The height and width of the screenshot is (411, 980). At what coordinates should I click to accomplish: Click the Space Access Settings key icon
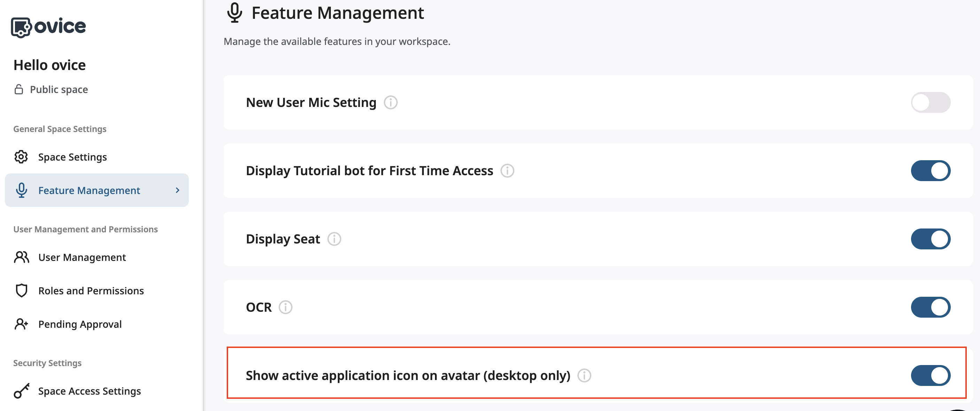coord(21,391)
